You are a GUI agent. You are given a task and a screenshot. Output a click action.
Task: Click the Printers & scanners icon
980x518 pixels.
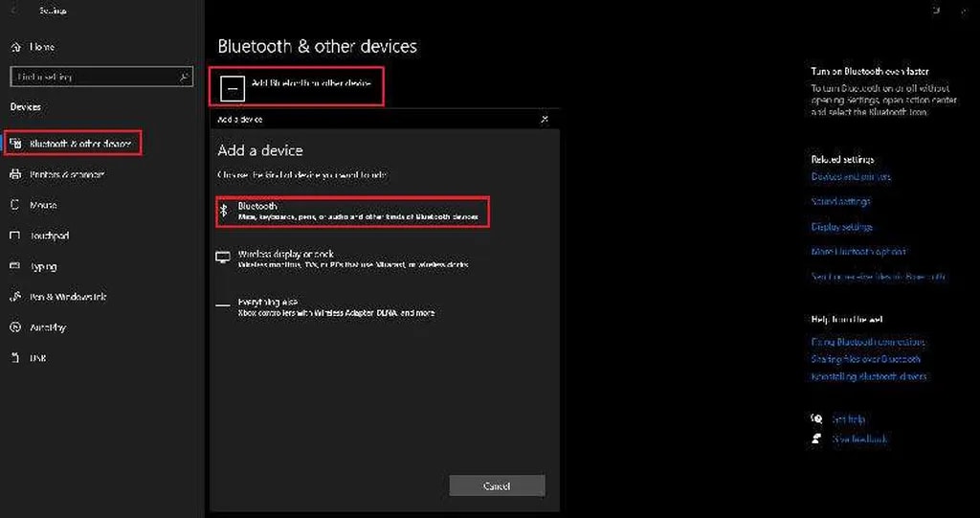pos(15,174)
